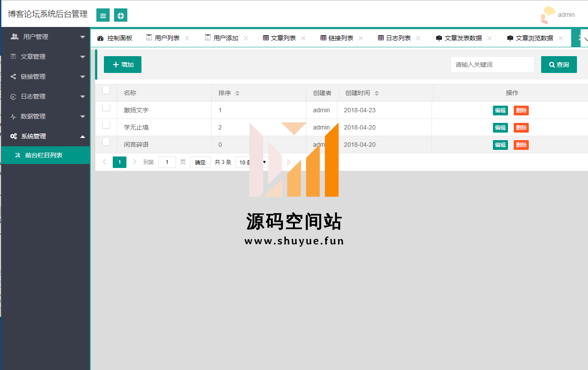Open 前台栏目列表 in the sidebar
Viewport: 588px width, 370px height.
click(x=45, y=155)
